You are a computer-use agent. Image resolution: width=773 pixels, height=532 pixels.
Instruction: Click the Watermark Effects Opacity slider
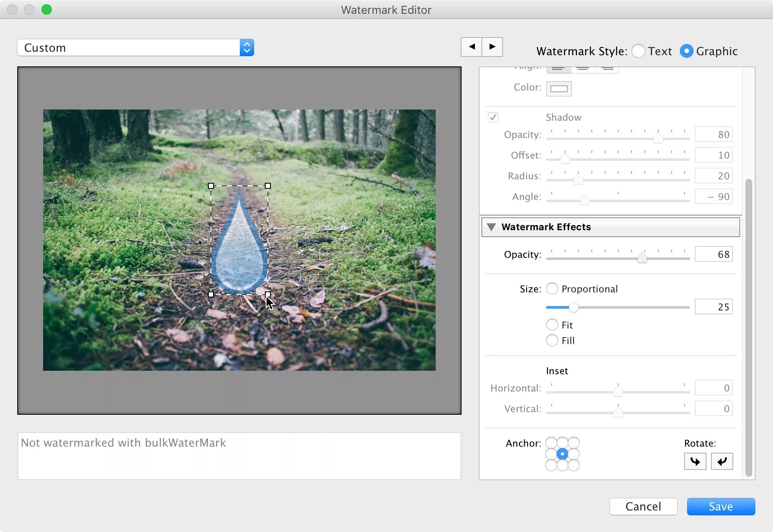[x=618, y=258]
